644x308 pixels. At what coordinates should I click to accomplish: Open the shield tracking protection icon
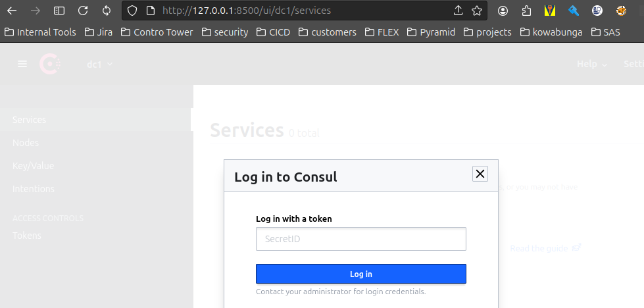[x=132, y=11]
